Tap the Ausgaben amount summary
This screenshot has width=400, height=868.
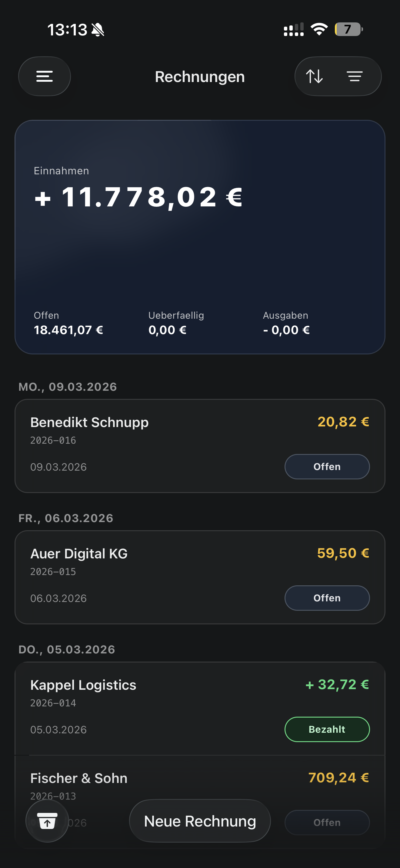286,330
